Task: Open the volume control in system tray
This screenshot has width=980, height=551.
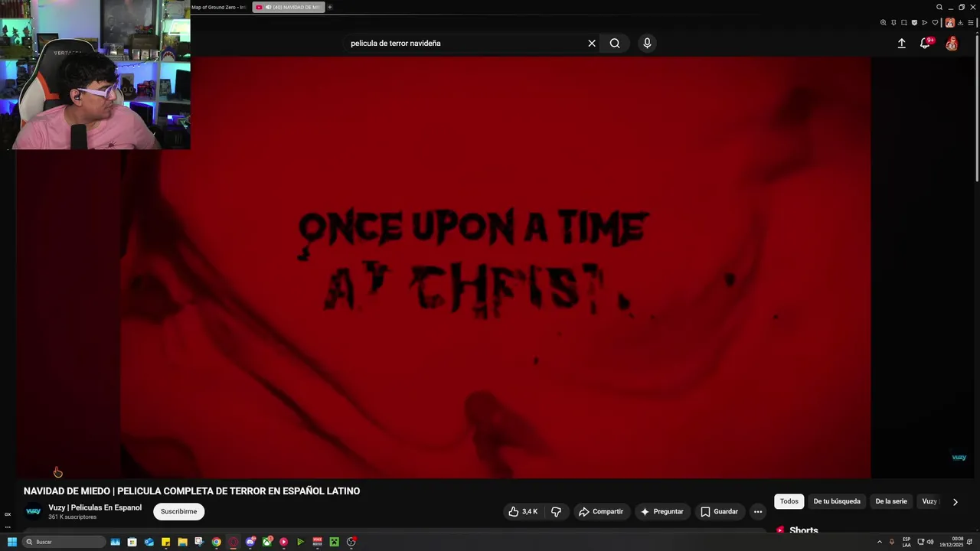Action: pos(930,542)
